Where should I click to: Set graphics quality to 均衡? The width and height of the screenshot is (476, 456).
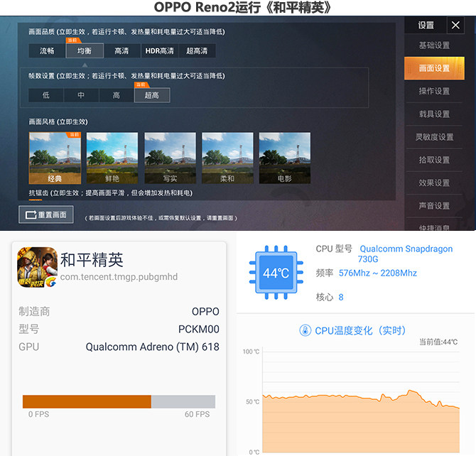coord(85,50)
